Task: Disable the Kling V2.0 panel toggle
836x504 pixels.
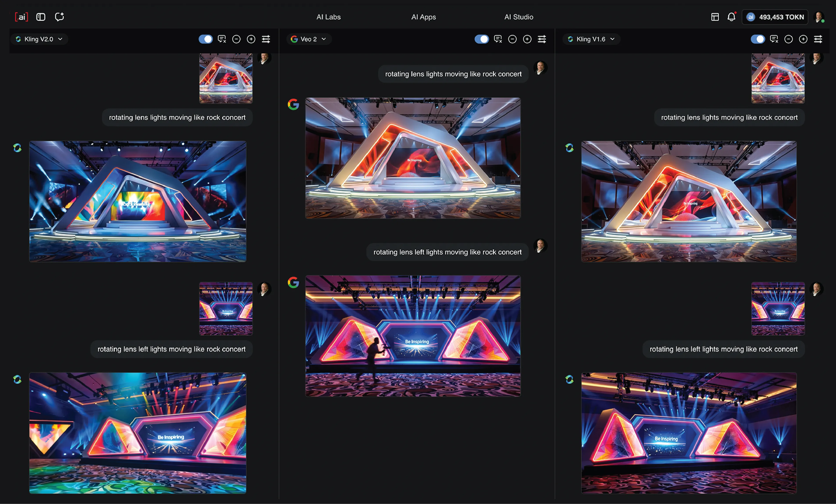Action: [x=206, y=39]
